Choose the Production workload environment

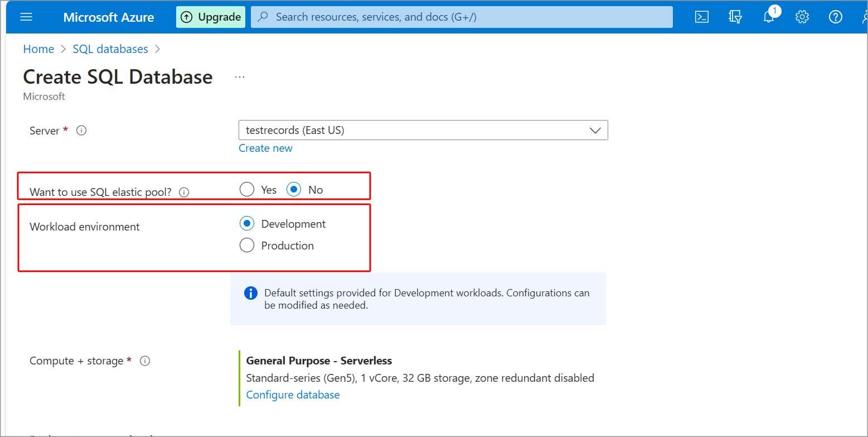tap(247, 246)
